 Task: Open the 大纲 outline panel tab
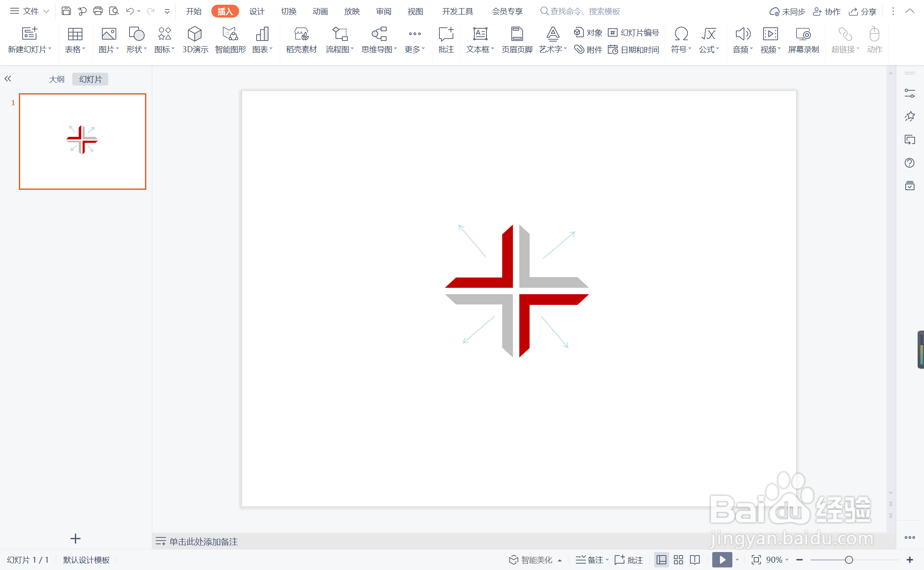[56, 79]
